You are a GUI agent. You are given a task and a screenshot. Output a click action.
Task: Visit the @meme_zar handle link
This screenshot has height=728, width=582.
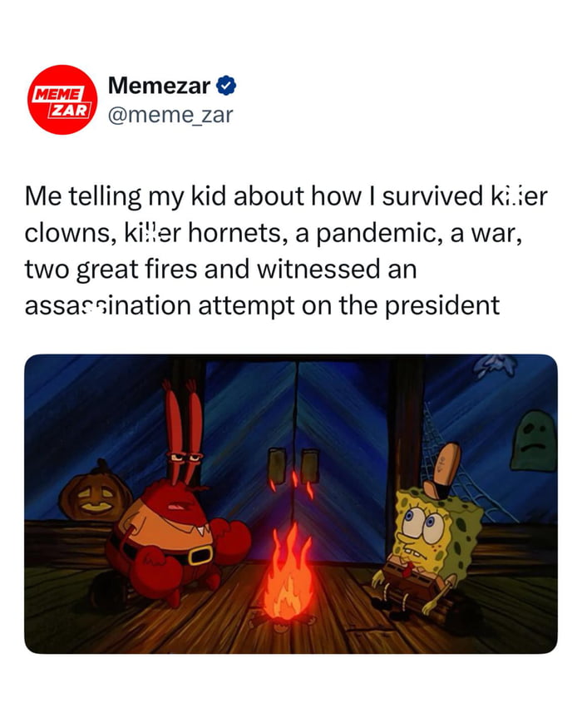point(170,115)
